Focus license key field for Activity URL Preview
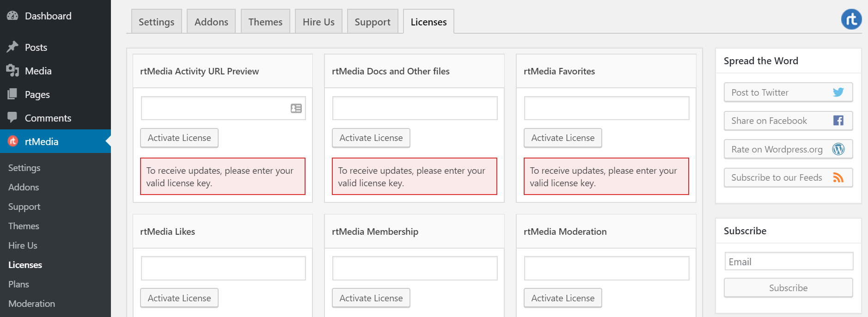This screenshot has width=868, height=317. [x=223, y=108]
